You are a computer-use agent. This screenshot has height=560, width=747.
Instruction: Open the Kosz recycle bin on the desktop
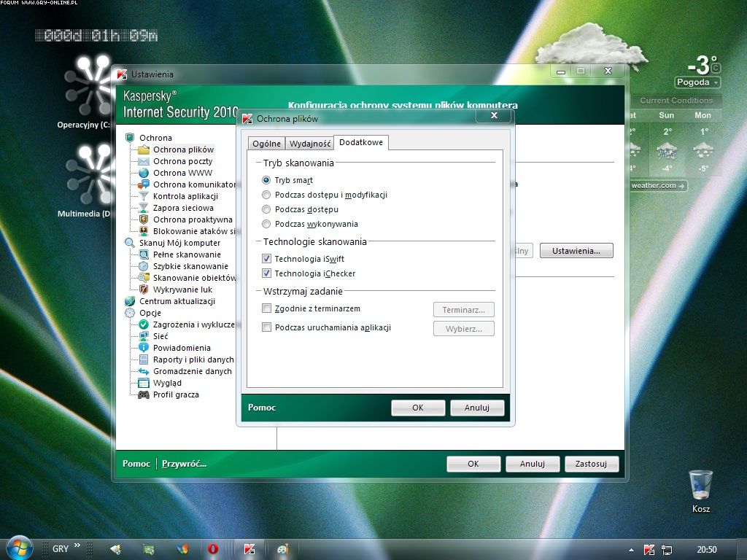tap(701, 491)
